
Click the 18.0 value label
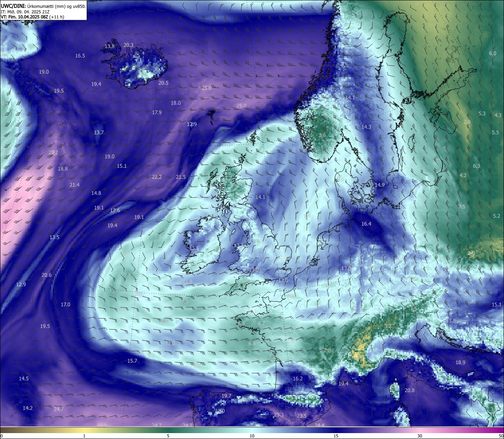tap(176, 103)
